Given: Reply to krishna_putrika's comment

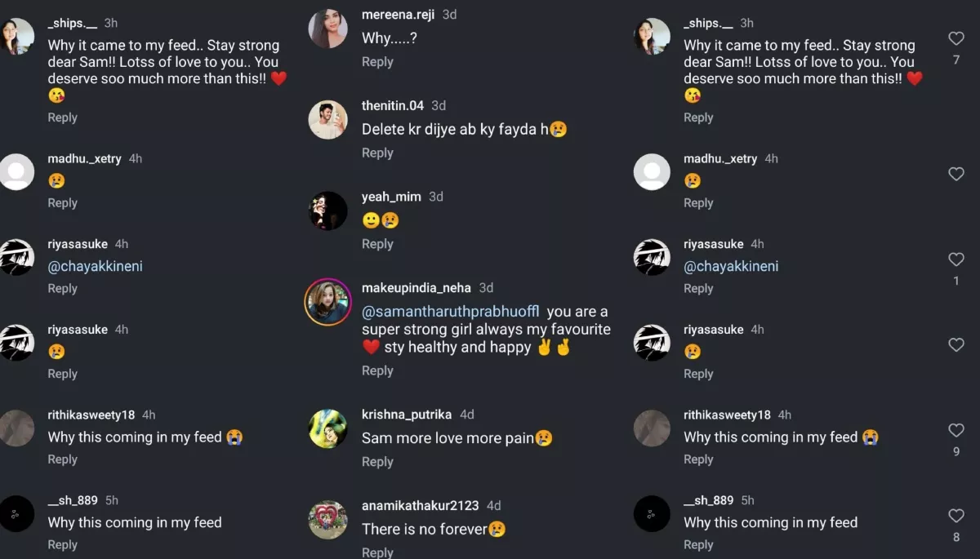Looking at the screenshot, I should click(377, 462).
